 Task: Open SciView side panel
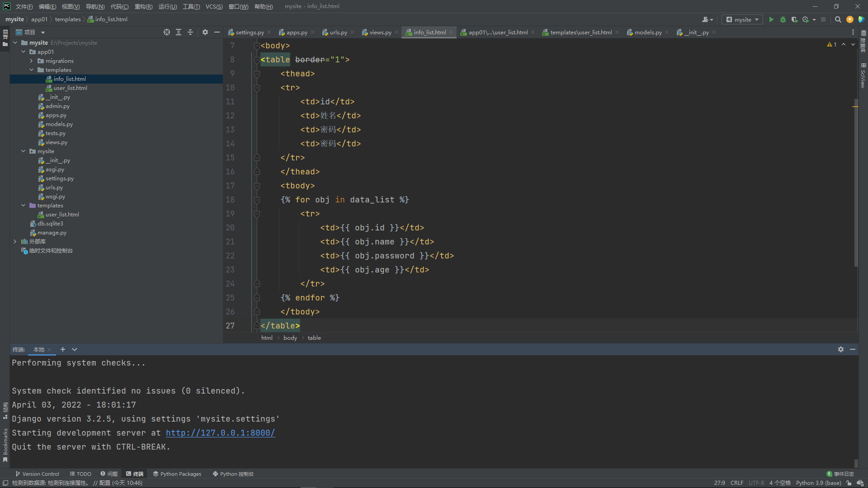(863, 75)
